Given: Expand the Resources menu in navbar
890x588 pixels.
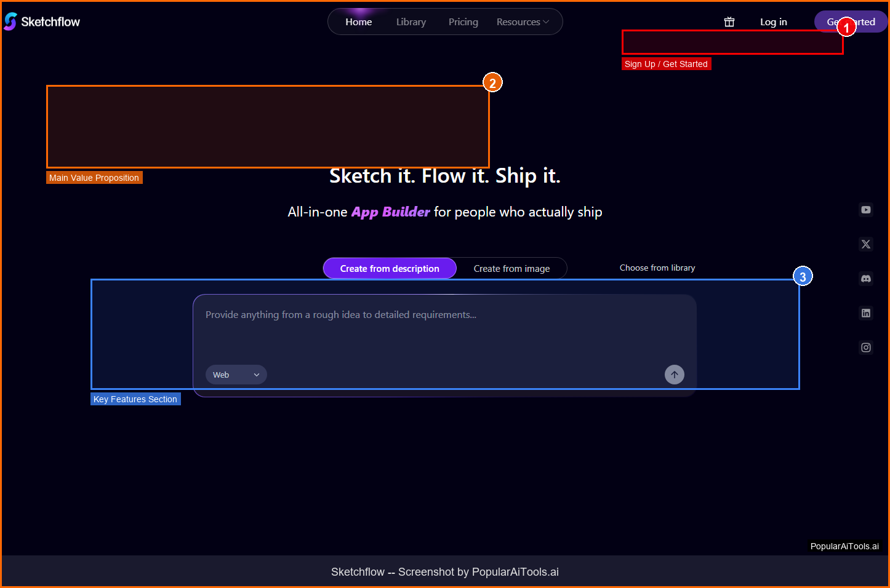Looking at the screenshot, I should click(x=523, y=22).
